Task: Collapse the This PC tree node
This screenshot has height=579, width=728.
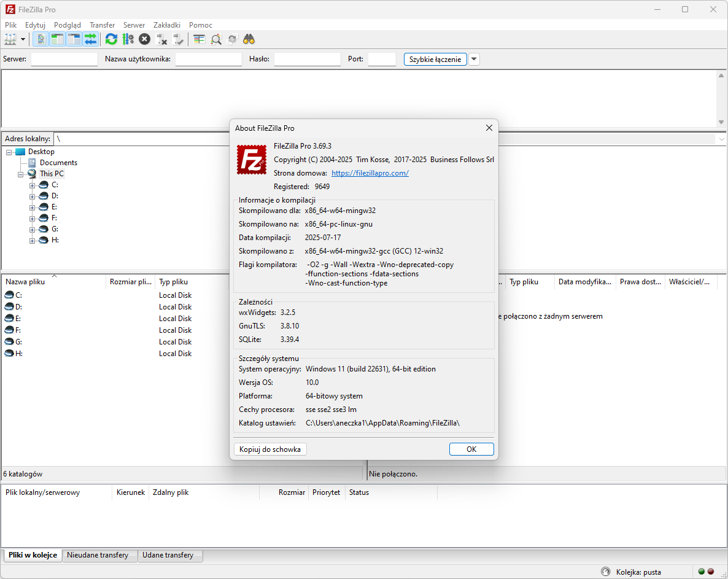Action: [x=20, y=174]
